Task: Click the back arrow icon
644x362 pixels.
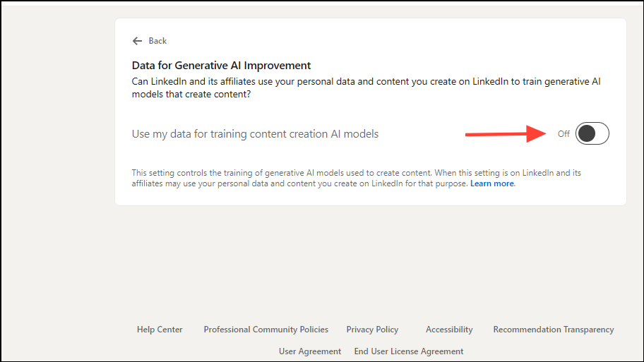Action: (137, 41)
